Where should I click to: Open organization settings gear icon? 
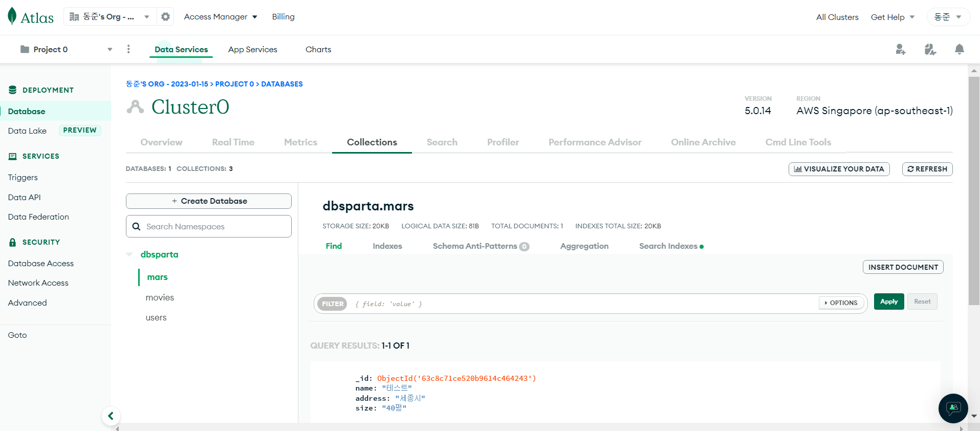[165, 17]
